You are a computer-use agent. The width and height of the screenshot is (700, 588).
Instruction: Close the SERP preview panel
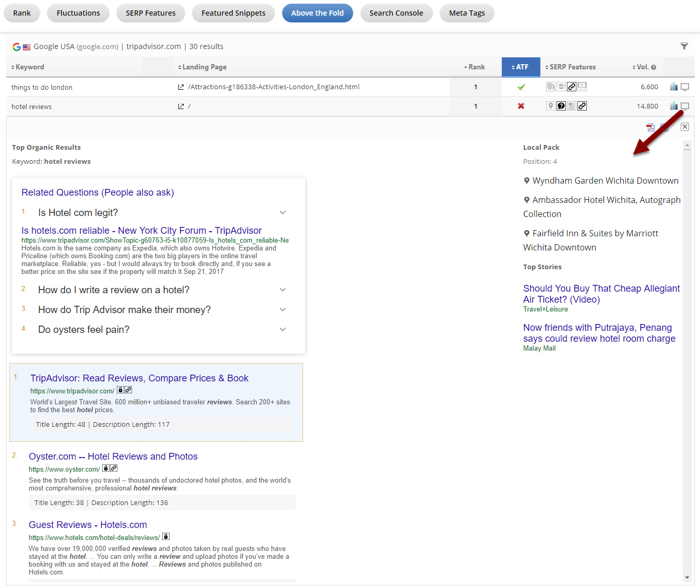pos(685,127)
